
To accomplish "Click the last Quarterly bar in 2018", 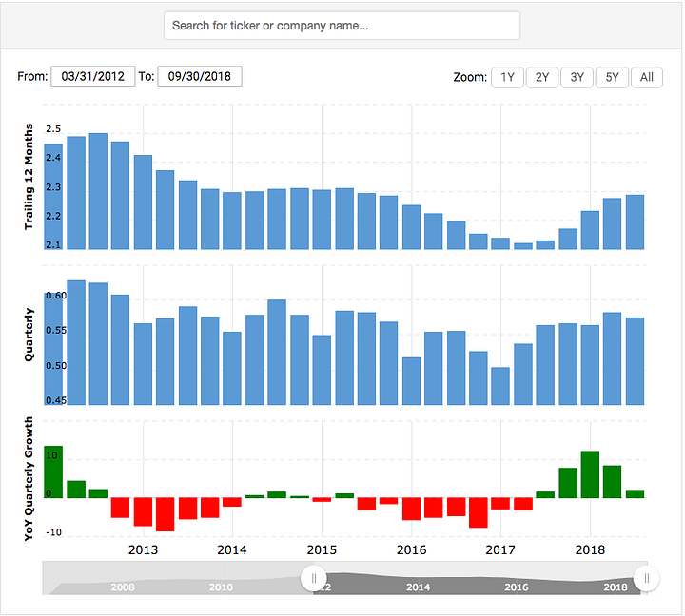I will [635, 361].
